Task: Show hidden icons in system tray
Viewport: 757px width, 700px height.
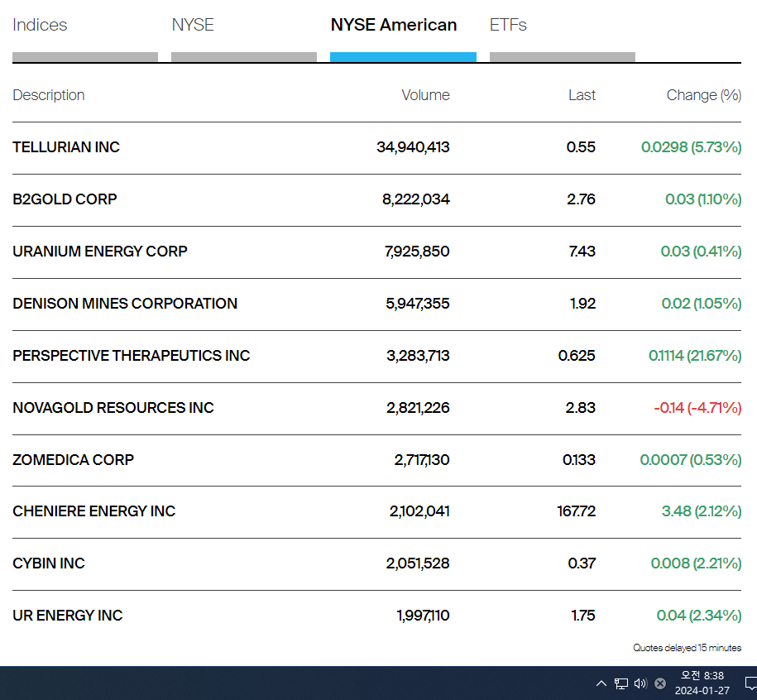Action: pos(601,683)
